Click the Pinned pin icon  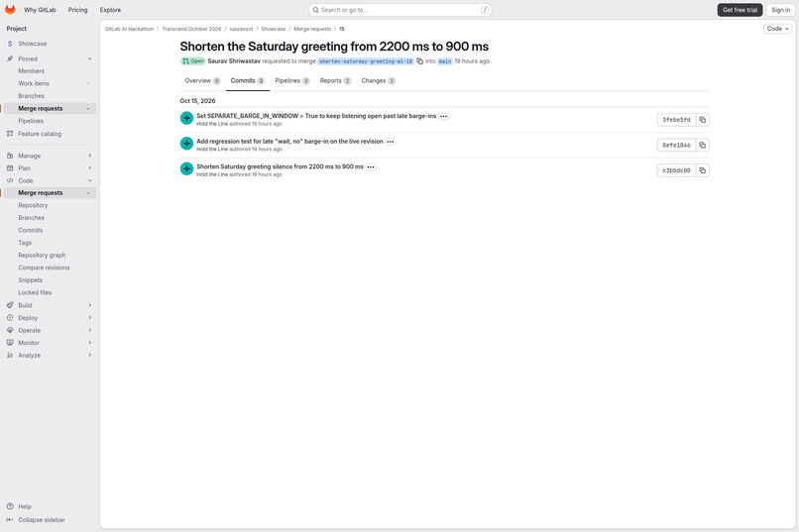10,59
